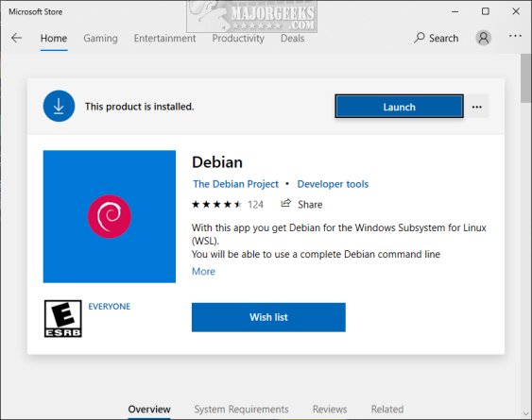The width and height of the screenshot is (532, 420).
Task: Minimize the Microsoft Store window
Action: pyautogui.click(x=455, y=11)
